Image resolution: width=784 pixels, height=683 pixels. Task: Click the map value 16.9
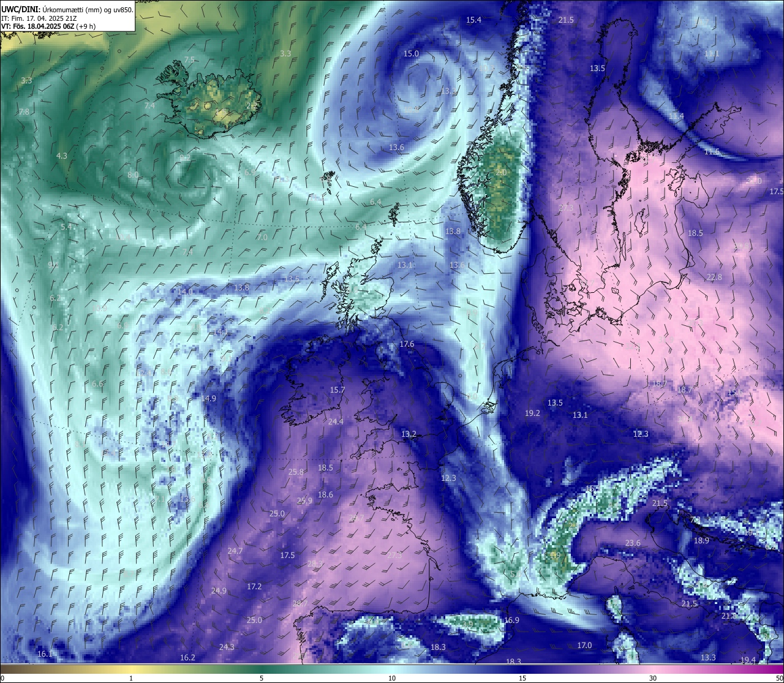(x=511, y=621)
